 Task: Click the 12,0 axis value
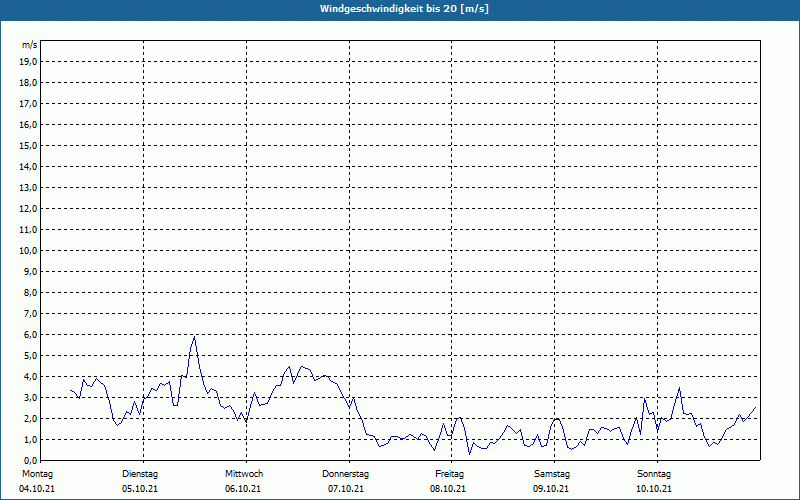pyautogui.click(x=28, y=209)
